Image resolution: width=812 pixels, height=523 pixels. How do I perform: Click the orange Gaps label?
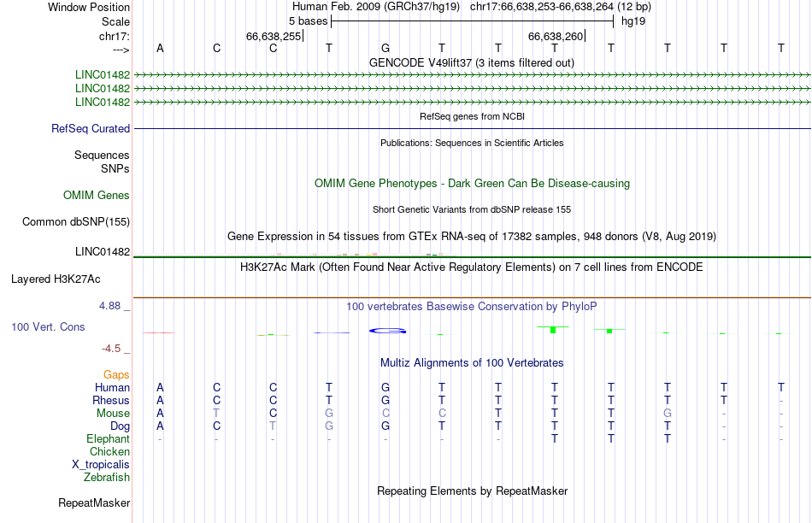pos(116,375)
